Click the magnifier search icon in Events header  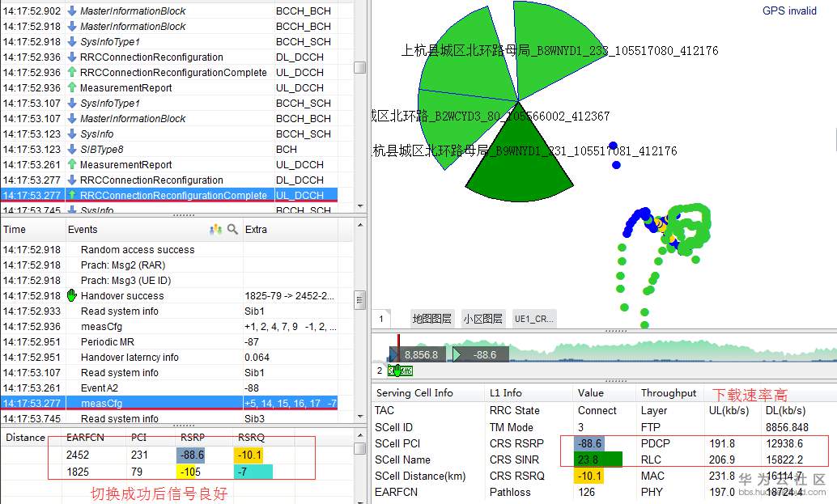point(232,229)
